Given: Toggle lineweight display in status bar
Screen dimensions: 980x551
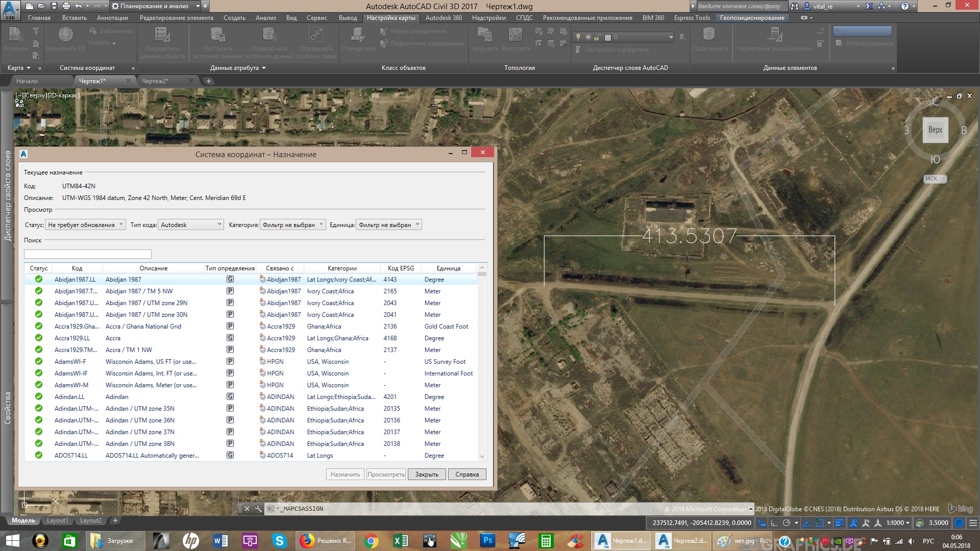Looking at the screenshot, I should (840, 523).
